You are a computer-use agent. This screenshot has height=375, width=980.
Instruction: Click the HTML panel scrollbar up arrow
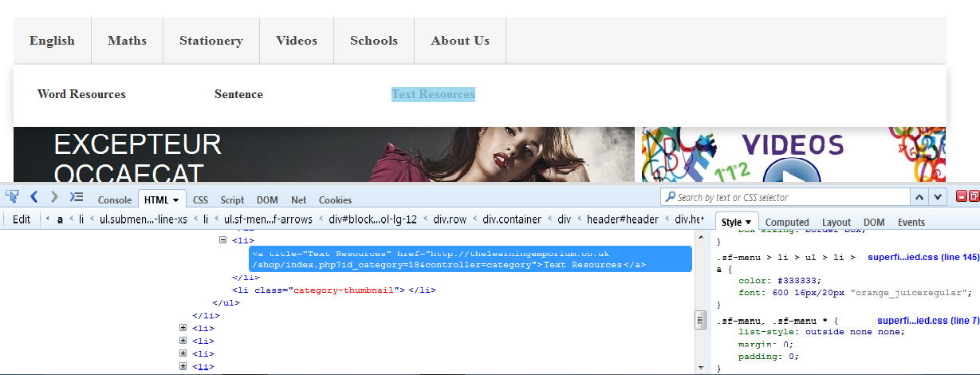(701, 236)
